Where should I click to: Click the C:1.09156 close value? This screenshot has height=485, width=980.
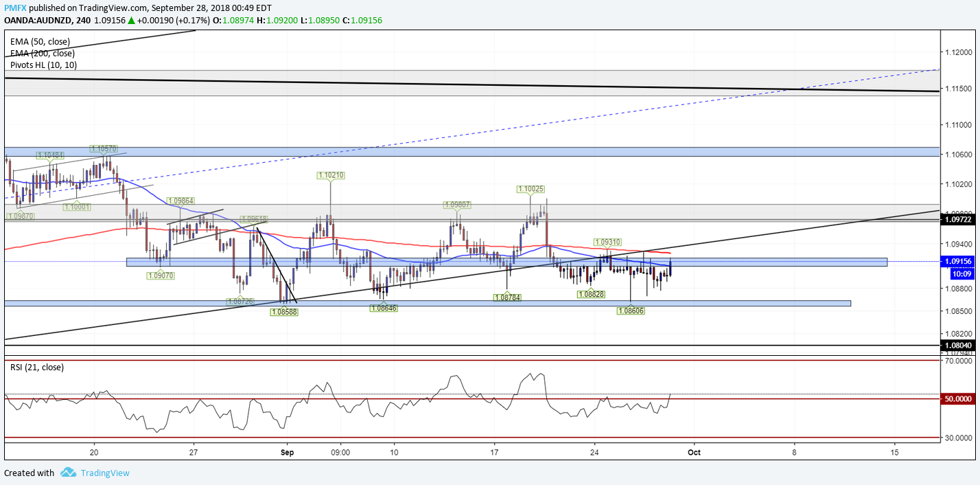[361, 21]
